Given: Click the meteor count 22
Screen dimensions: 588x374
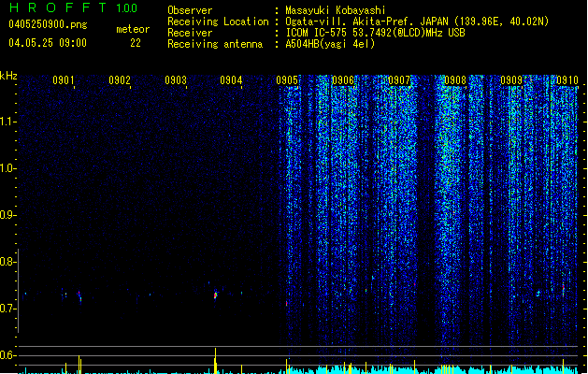Looking at the screenshot, I should 136,43.
